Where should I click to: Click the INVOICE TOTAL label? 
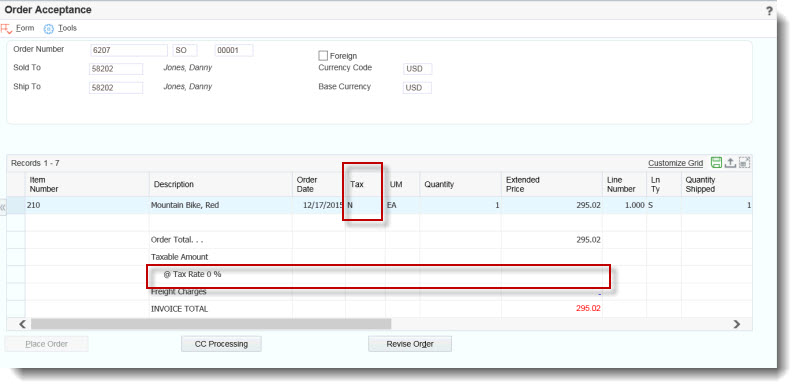(180, 309)
